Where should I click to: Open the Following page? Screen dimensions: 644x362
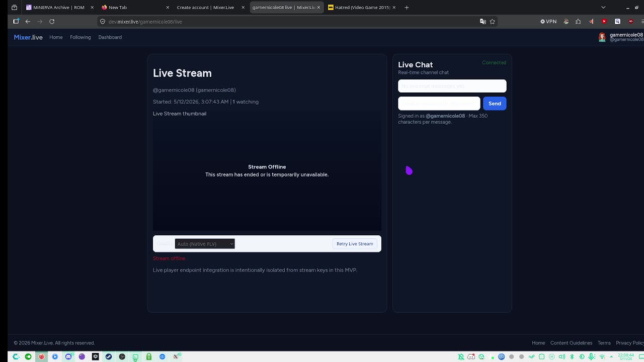[80, 37]
